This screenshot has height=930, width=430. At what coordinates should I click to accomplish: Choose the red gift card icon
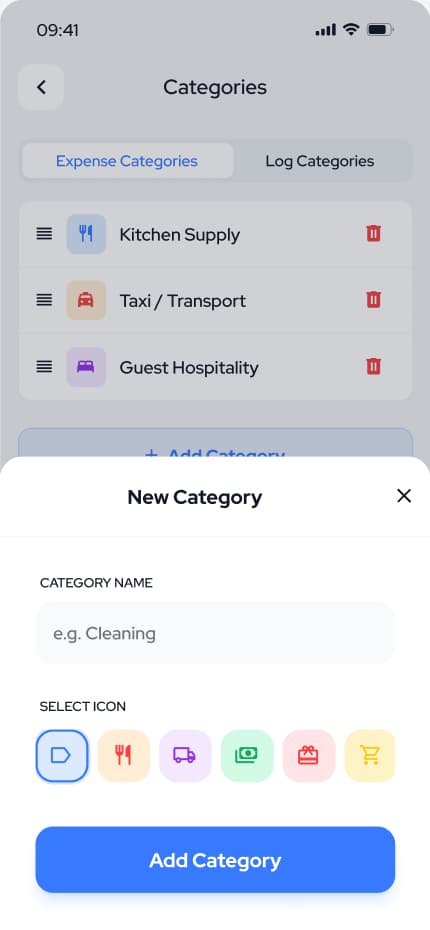pos(308,755)
